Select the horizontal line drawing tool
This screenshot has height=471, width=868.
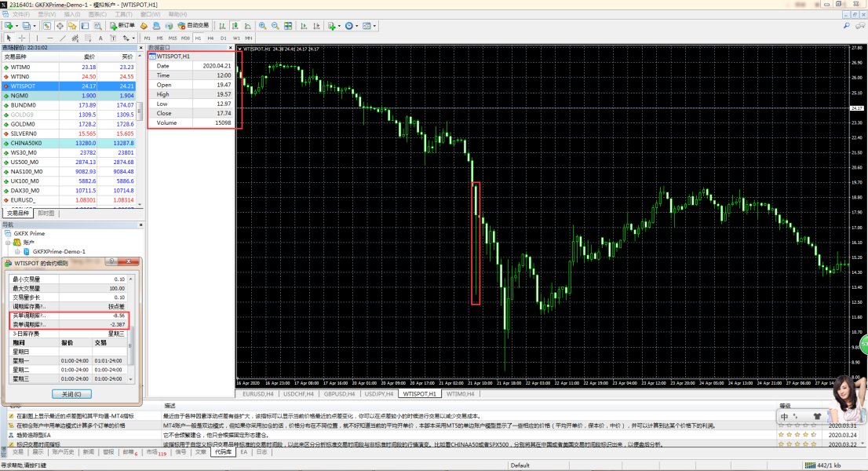pyautogui.click(x=49, y=38)
